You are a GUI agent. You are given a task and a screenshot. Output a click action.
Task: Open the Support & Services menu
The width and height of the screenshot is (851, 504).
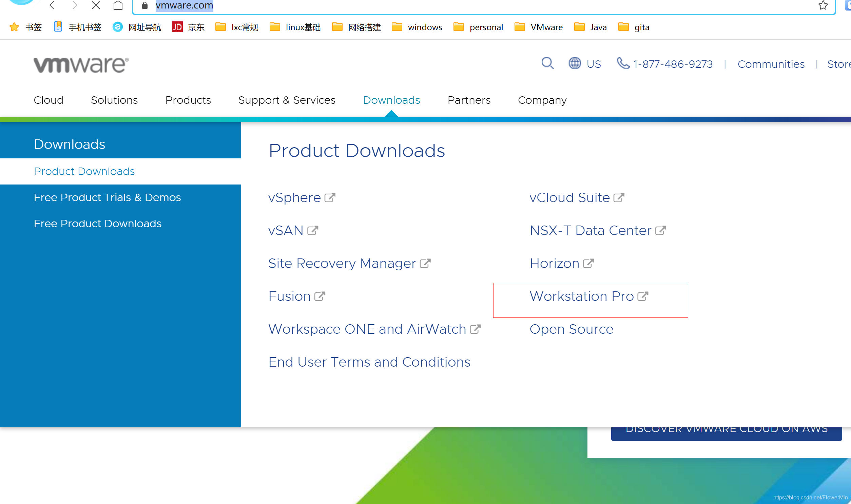pos(287,100)
